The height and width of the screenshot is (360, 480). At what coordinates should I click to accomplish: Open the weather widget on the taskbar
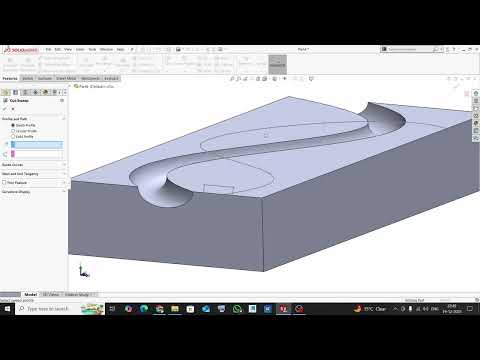point(370,309)
